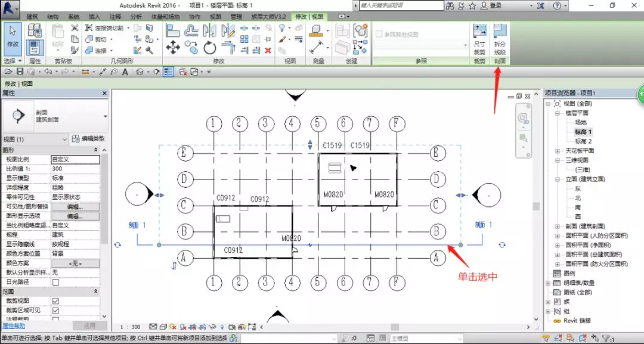Click the Reveal Hidden Elements lightbulb icon
The width and height of the screenshot is (644, 344).
[x=222, y=327]
